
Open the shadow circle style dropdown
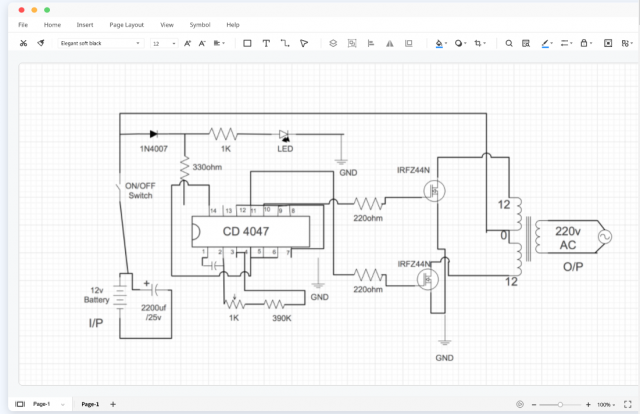tap(460, 43)
